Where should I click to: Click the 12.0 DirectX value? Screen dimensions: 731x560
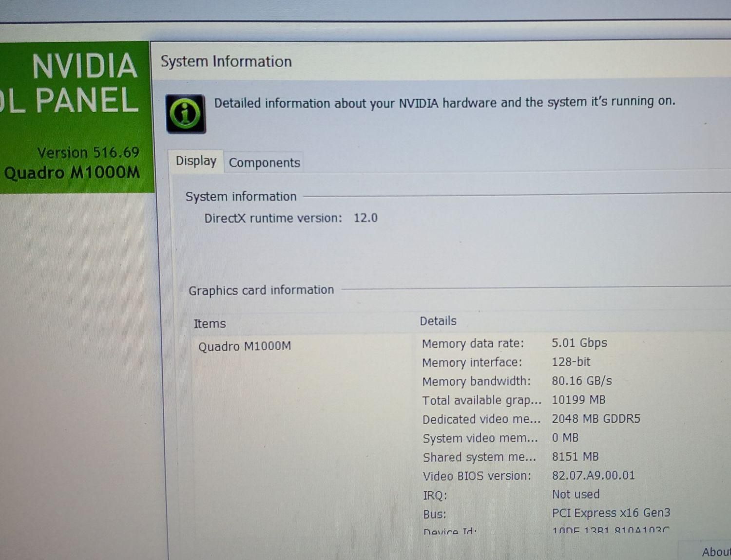tap(365, 218)
